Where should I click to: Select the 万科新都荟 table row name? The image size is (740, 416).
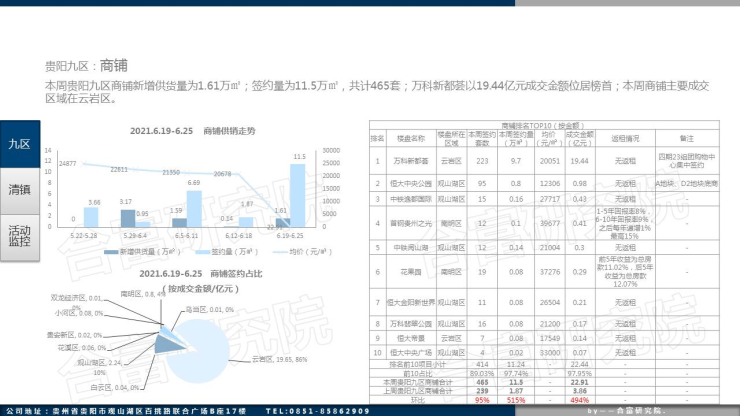pyautogui.click(x=411, y=159)
